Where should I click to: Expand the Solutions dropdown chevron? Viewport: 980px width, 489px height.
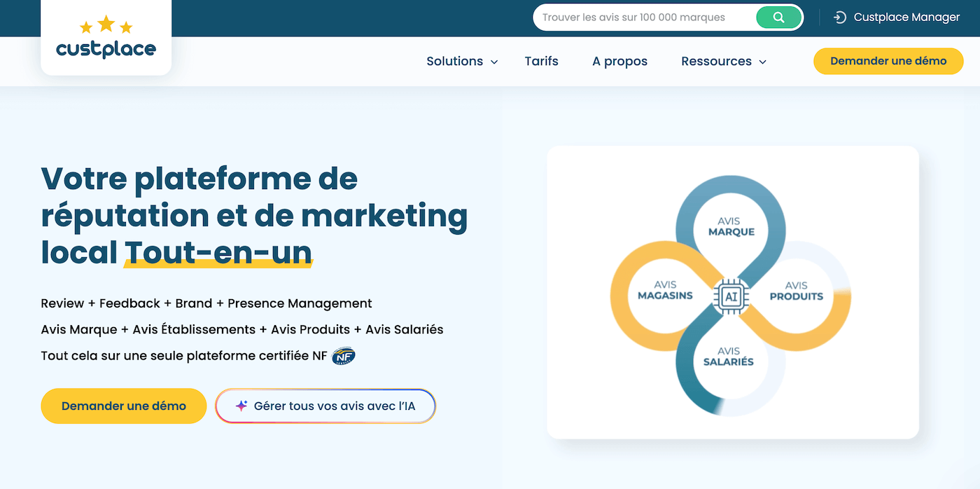(494, 62)
